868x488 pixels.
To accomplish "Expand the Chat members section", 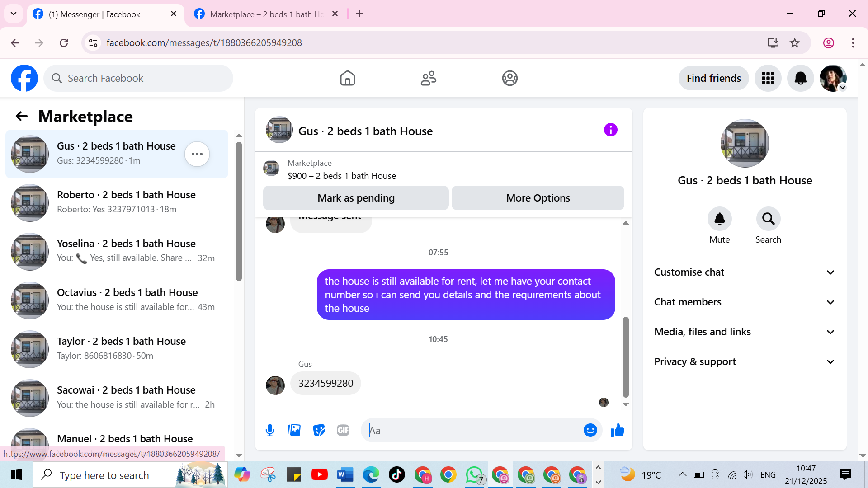I will pos(745,302).
